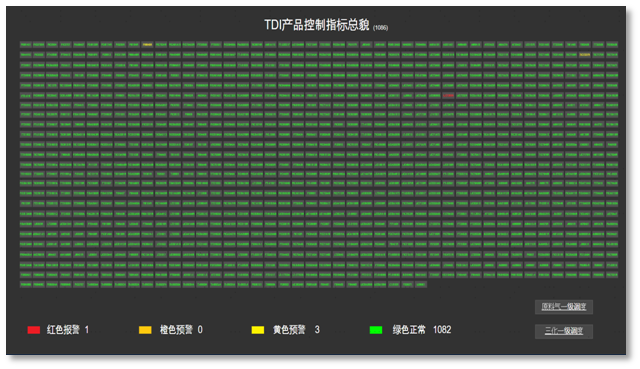Click the green normal count 1082
Viewport: 640px width, 369px height.
tap(442, 330)
